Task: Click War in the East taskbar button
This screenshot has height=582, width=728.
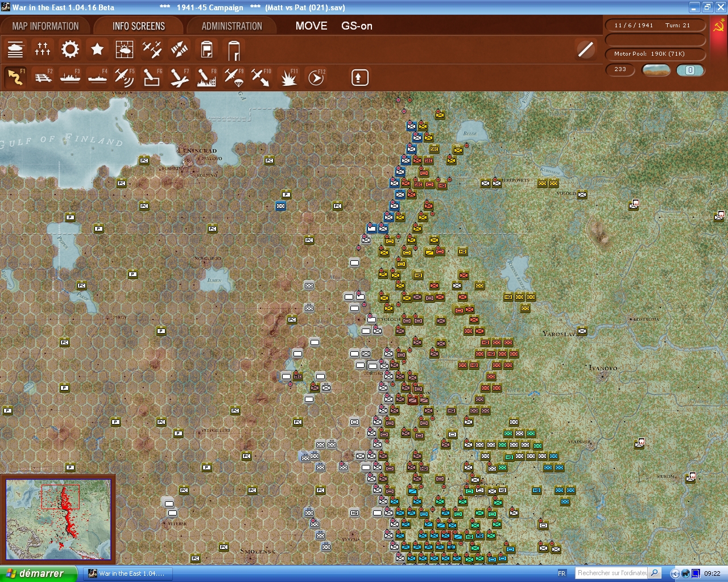Action: [127, 573]
